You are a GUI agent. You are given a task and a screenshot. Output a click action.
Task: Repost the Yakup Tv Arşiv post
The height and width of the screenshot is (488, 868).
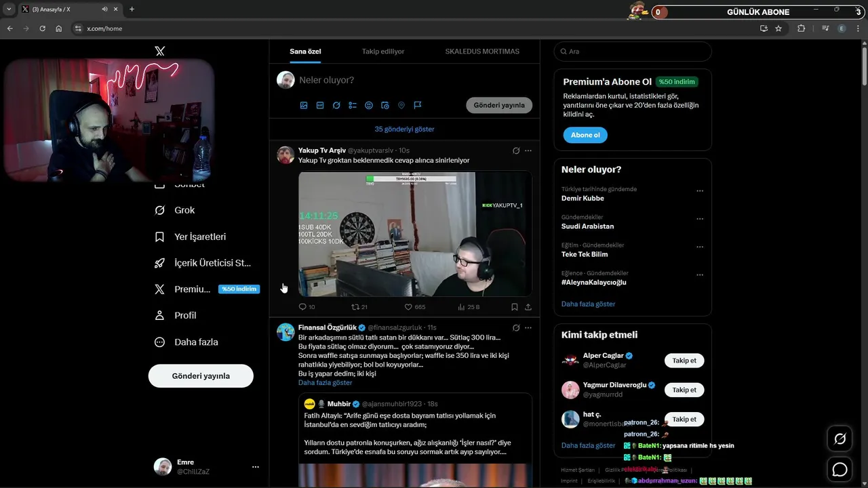pos(359,307)
